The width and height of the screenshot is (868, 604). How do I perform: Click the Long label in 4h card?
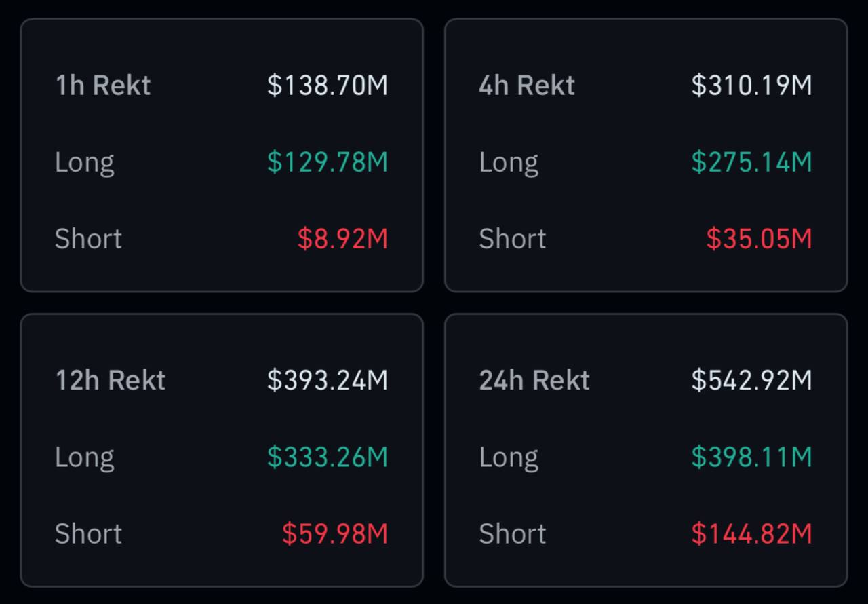coord(509,162)
